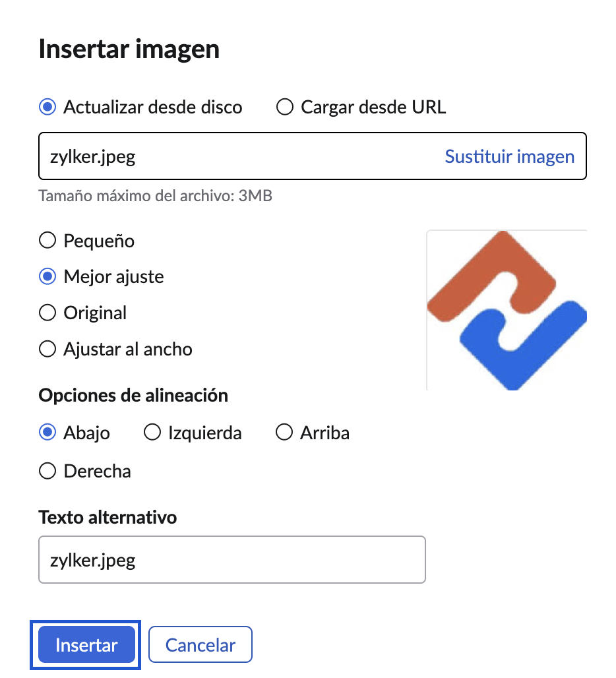Choose the Mejor ajuste size option
The width and height of the screenshot is (616, 678).
(x=47, y=276)
